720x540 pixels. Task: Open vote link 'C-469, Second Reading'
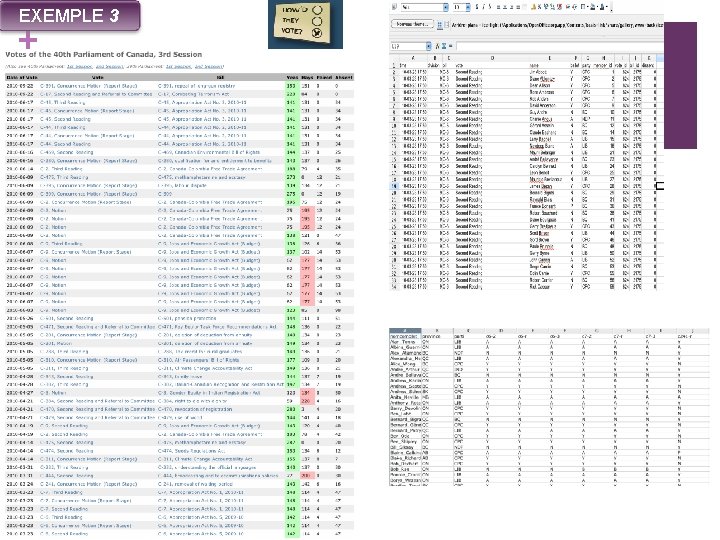[x=67, y=152]
